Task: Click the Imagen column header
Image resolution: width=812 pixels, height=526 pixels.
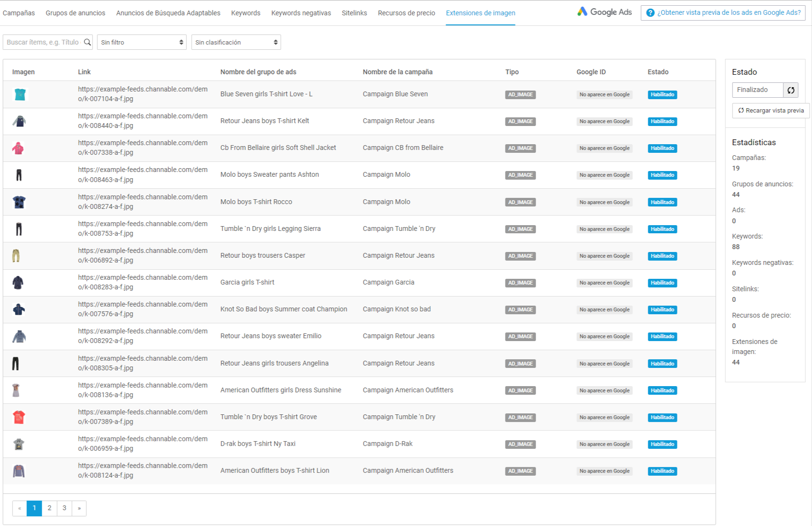Action: [23, 72]
